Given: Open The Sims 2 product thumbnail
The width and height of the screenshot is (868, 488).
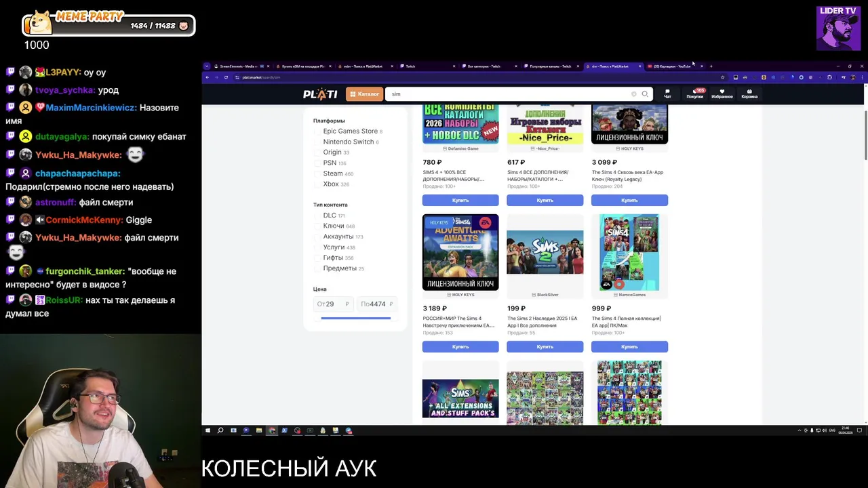Looking at the screenshot, I should click(545, 252).
